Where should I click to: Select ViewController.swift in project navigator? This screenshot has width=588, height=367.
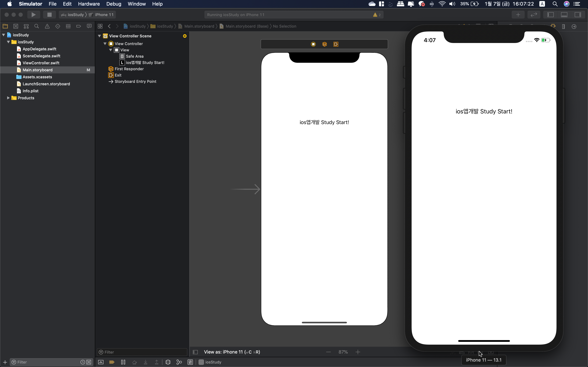(x=41, y=63)
